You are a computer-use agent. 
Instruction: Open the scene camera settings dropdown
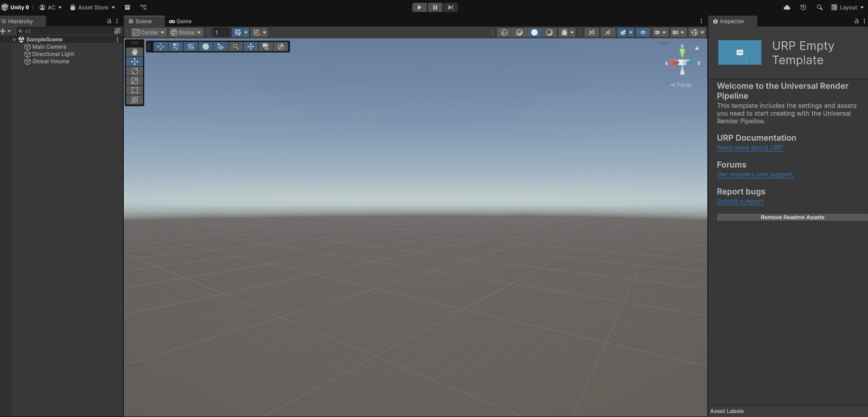tap(678, 33)
